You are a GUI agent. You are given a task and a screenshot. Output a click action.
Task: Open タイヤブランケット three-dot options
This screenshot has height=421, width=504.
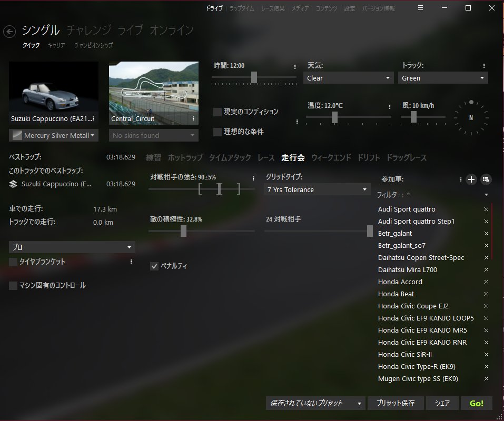coord(131,262)
